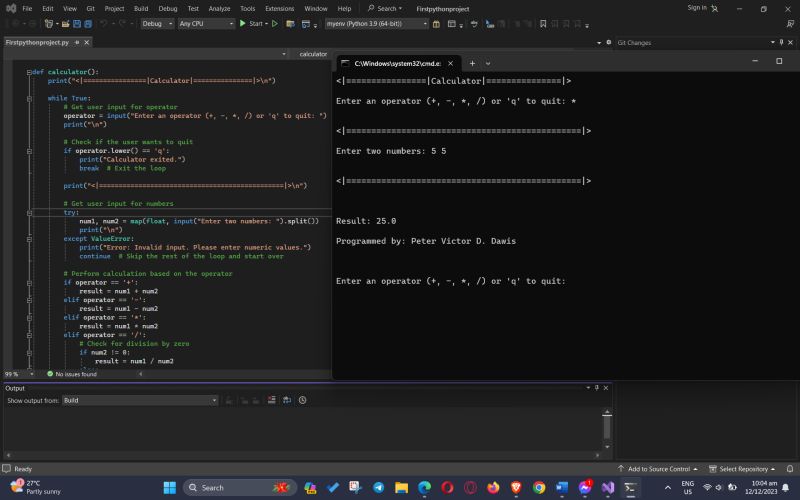This screenshot has width=800, height=500.
Task: Open the Show output from Build dropdown
Action: (140, 400)
